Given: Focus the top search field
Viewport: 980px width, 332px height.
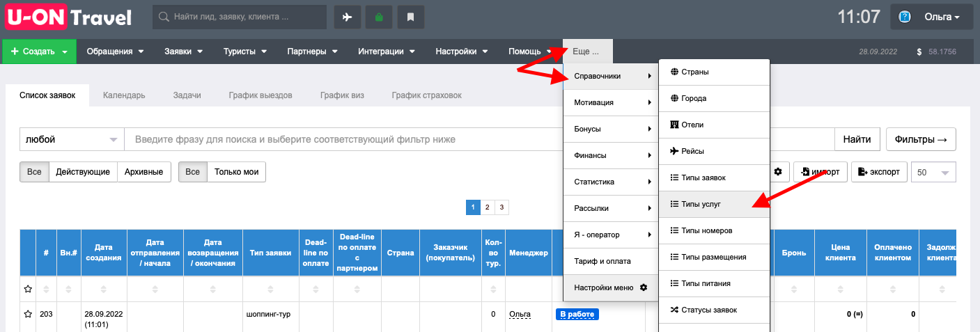Looking at the screenshot, I should [240, 17].
